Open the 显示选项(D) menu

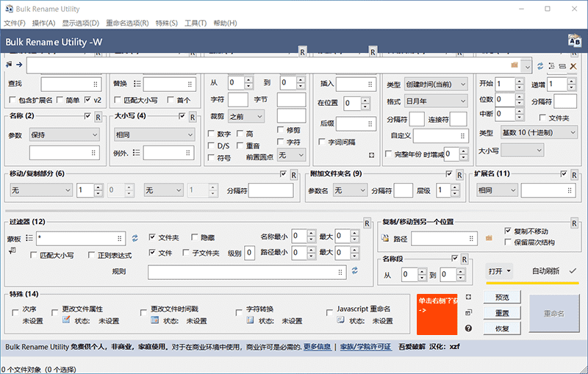click(81, 24)
